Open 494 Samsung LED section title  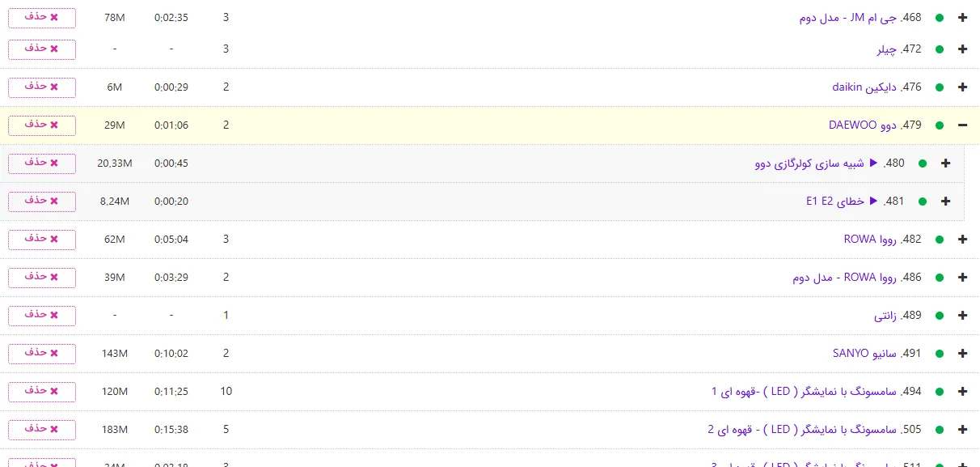pyautogui.click(x=815, y=392)
